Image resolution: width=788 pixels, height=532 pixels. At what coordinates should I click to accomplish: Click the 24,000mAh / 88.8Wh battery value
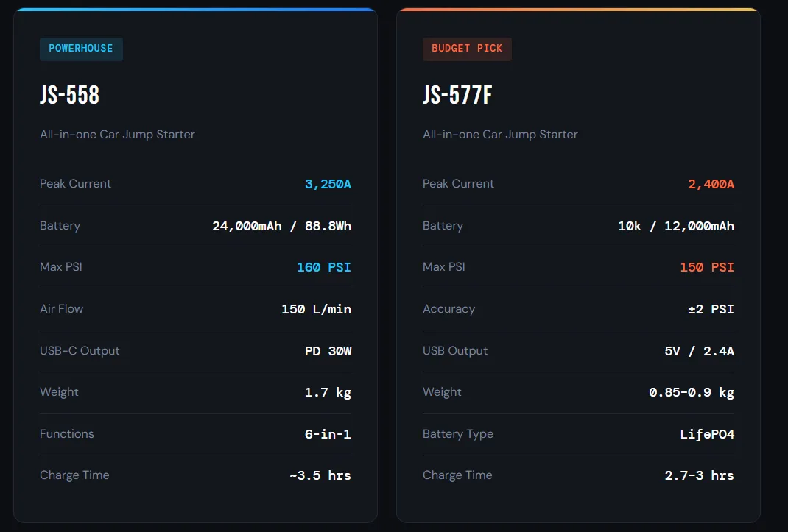pyautogui.click(x=281, y=226)
